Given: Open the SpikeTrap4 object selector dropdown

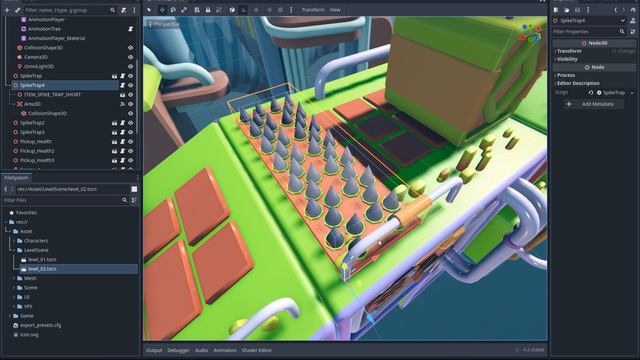Looking at the screenshot, I should 623,20.
